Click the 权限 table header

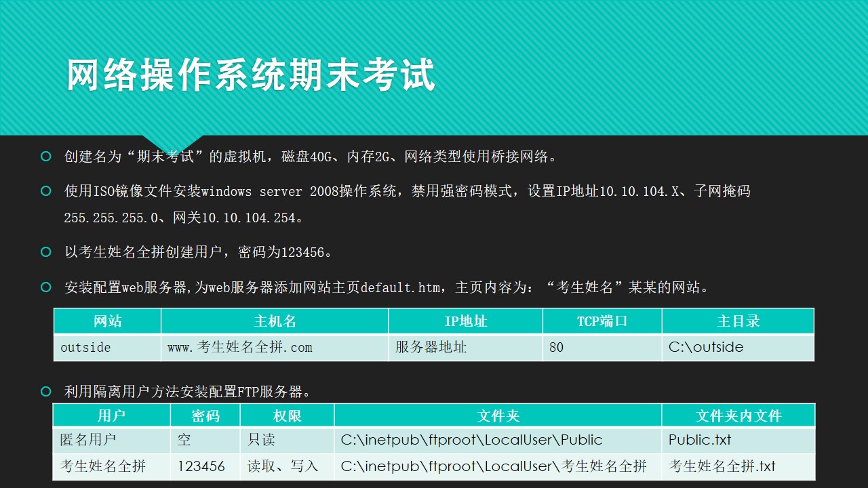pyautogui.click(x=288, y=415)
